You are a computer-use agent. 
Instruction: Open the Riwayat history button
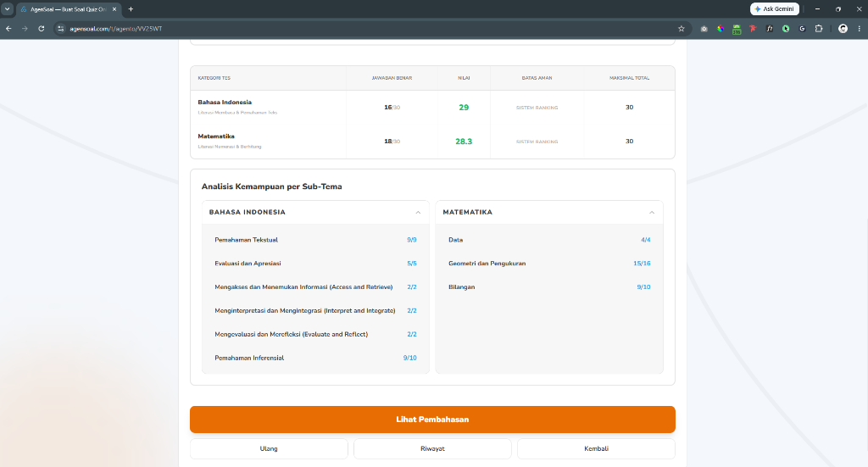[432, 448]
